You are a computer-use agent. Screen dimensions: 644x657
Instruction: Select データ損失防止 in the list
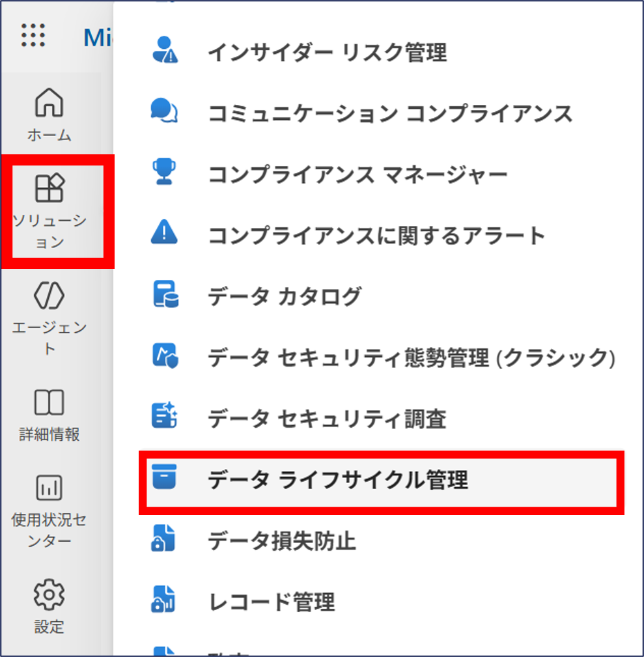click(x=282, y=541)
